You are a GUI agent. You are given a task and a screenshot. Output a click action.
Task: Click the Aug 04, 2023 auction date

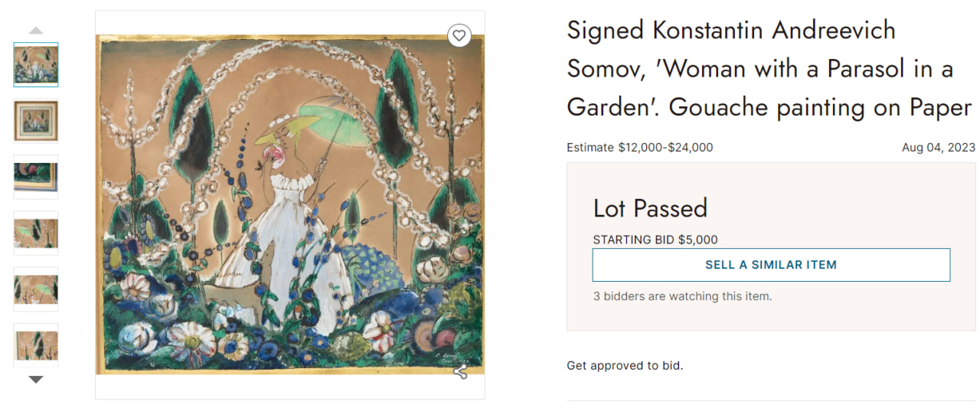click(939, 148)
